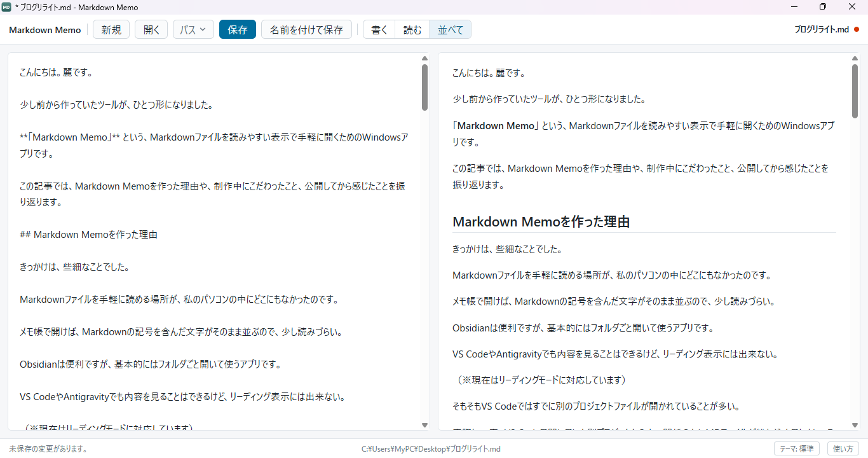Image resolution: width=868 pixels, height=458 pixels.
Task: Select the 並べて split view mode
Action: [x=451, y=29]
